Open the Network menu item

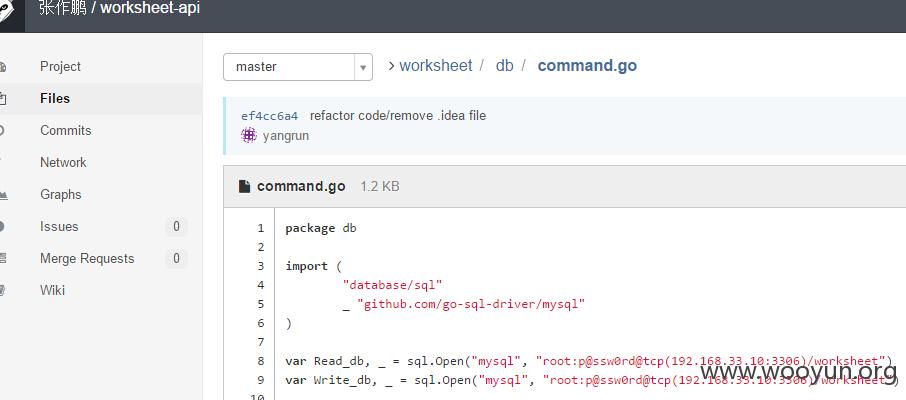63,162
